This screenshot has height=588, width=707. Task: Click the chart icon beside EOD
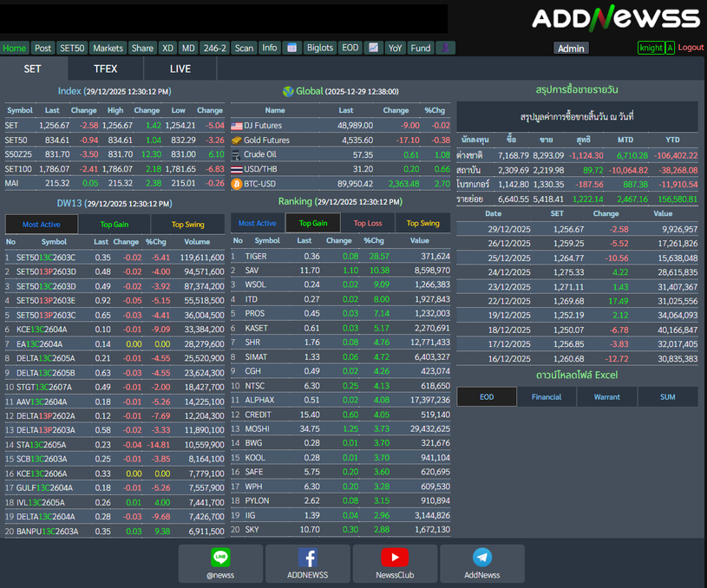(x=373, y=48)
